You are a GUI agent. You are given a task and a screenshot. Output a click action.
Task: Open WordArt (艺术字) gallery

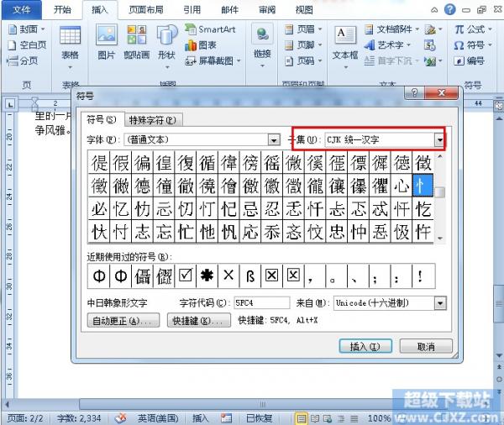(x=387, y=45)
